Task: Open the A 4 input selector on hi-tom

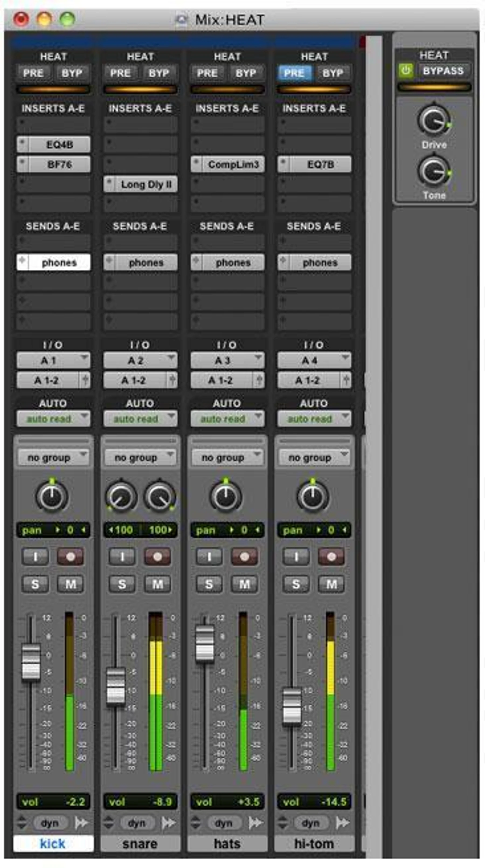Action: pos(314,361)
